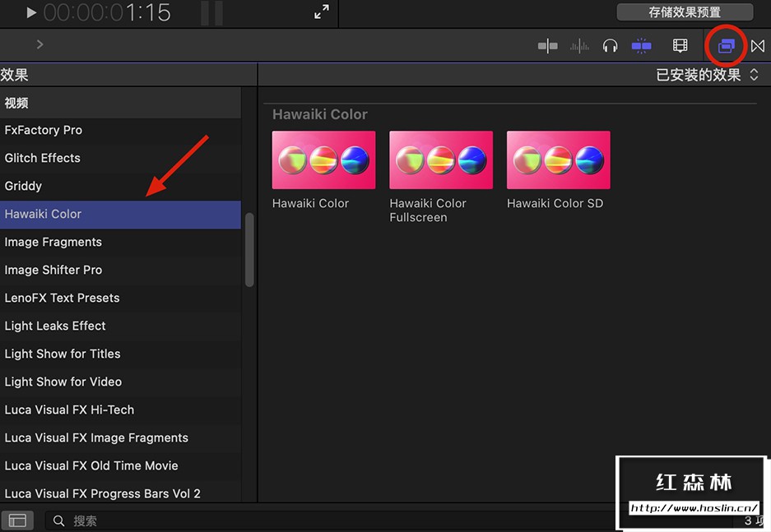This screenshot has height=532, width=771.
Task: Toggle the Effects browser icon
Action: tap(726, 46)
